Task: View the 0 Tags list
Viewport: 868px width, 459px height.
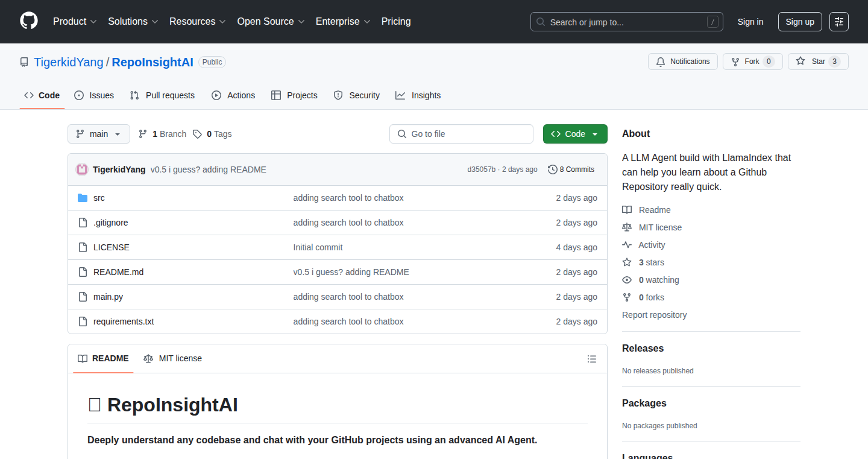Action: (x=212, y=134)
